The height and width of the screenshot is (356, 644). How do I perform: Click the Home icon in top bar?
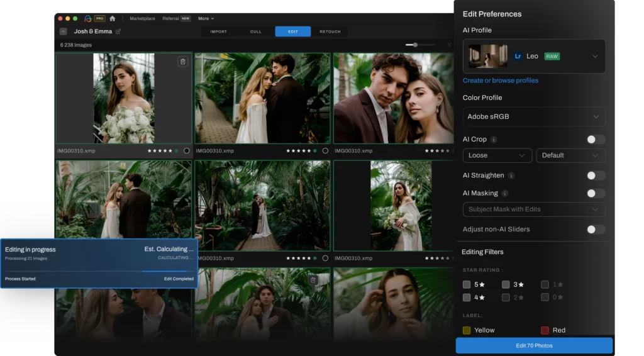[x=113, y=18]
